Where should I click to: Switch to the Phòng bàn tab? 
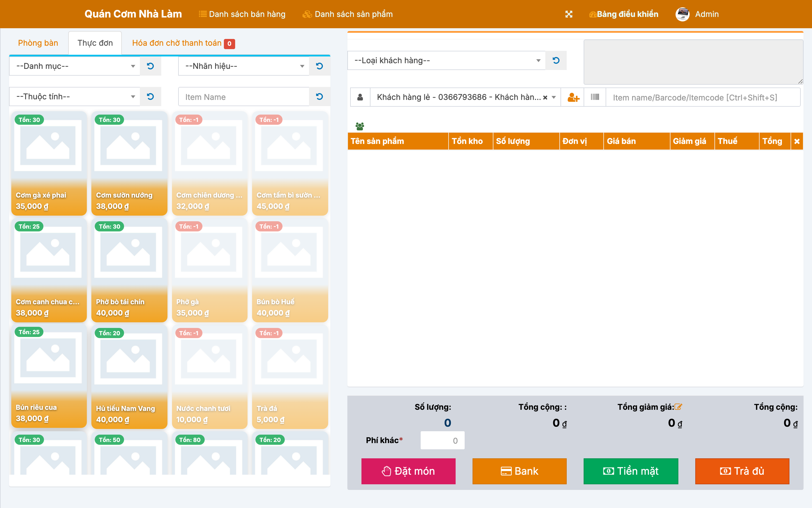38,43
